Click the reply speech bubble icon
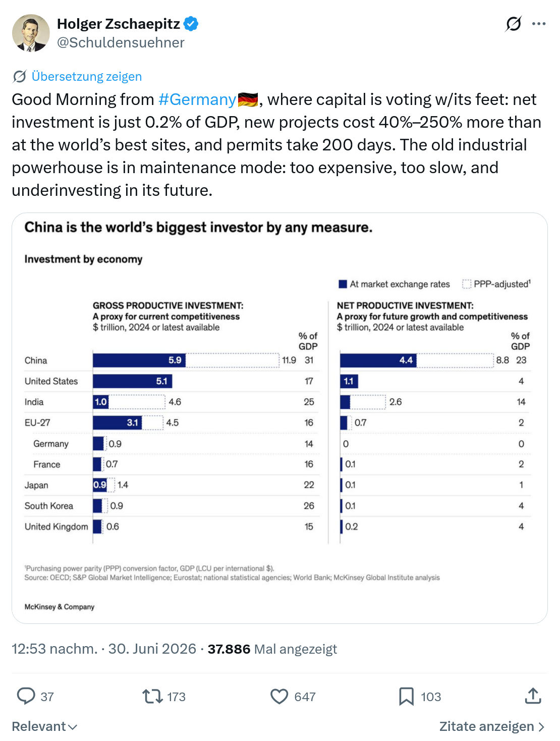The width and height of the screenshot is (560, 741). [26, 696]
